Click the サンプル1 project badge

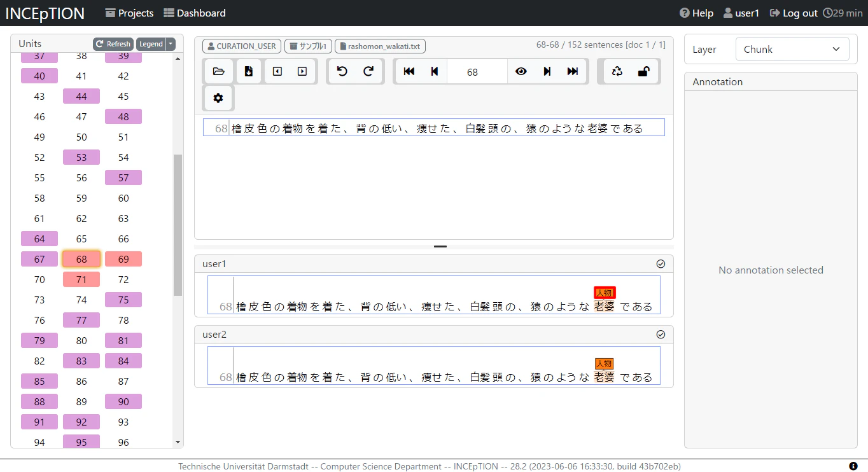pos(308,46)
